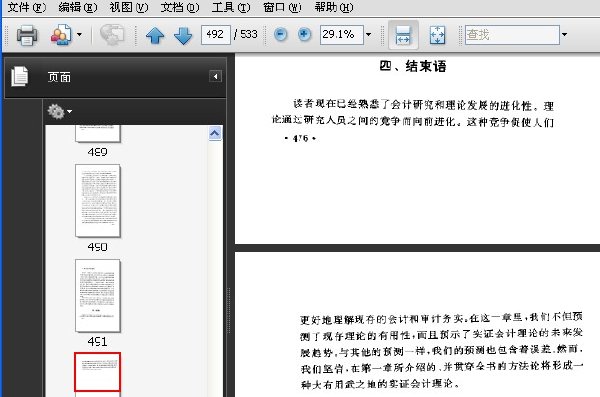Click the 页面 panel title text

59,77
